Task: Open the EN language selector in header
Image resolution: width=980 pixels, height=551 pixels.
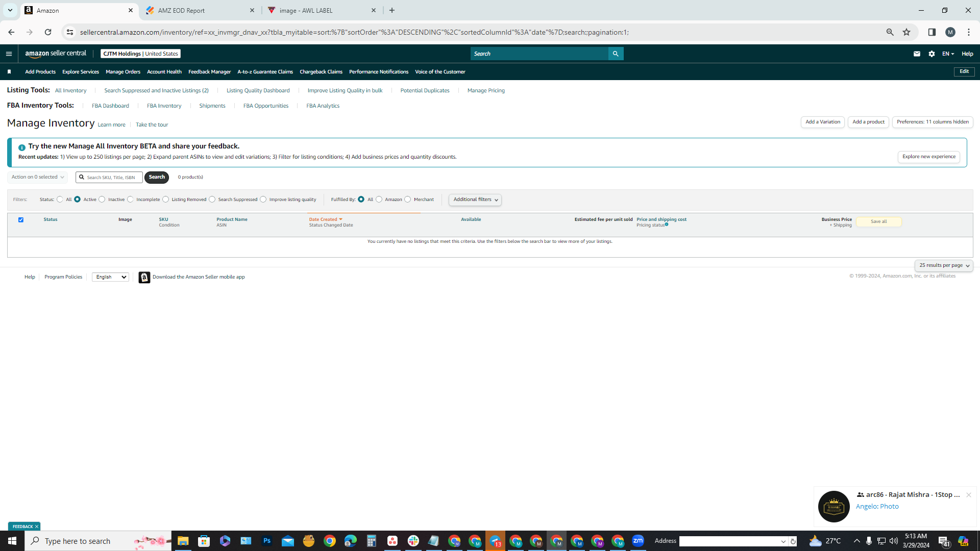Action: pyautogui.click(x=948, y=54)
